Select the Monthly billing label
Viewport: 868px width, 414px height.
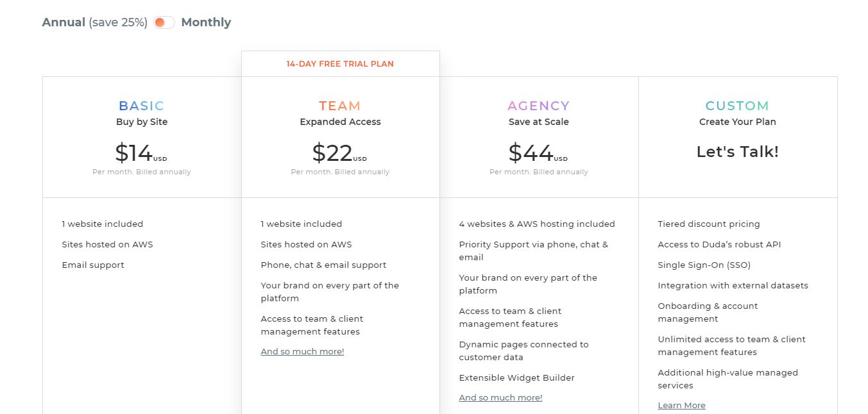point(206,22)
